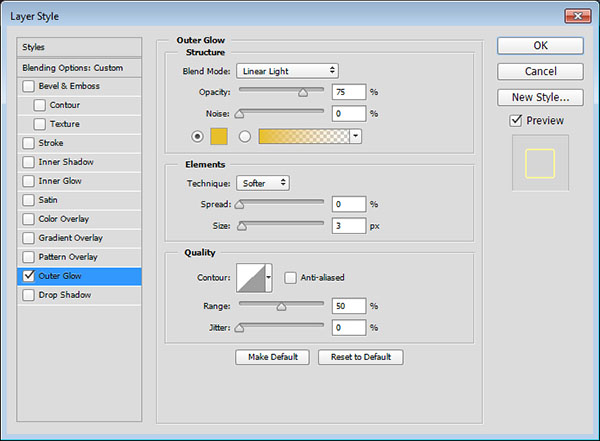Open the gradient picker dropdown arrow
This screenshot has height=441, width=600.
tap(355, 136)
